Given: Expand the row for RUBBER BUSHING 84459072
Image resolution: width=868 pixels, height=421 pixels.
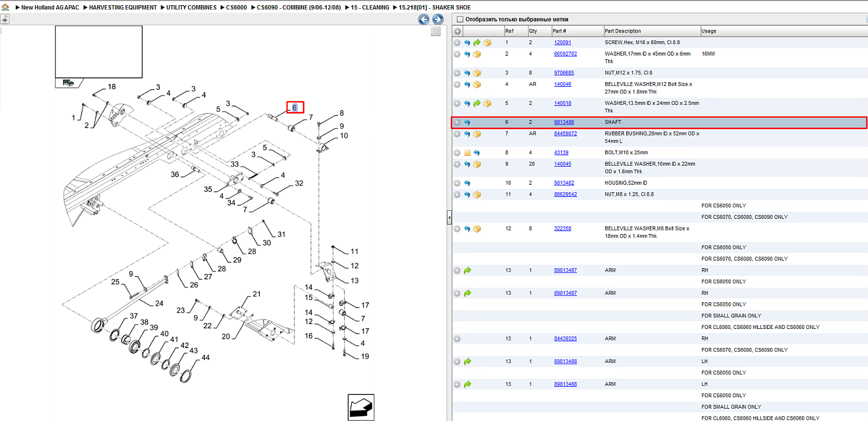Looking at the screenshot, I should (457, 134).
